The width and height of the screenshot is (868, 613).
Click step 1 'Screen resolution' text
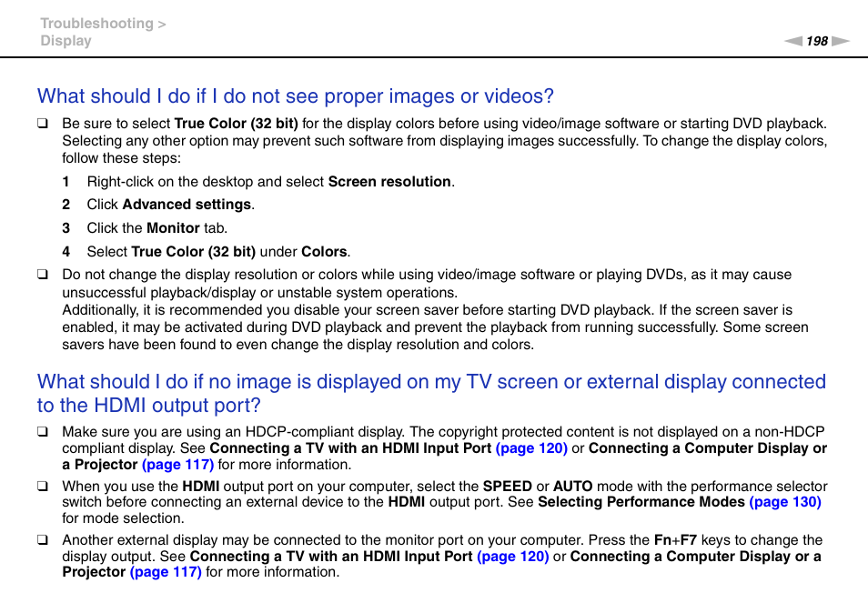pyautogui.click(x=389, y=182)
